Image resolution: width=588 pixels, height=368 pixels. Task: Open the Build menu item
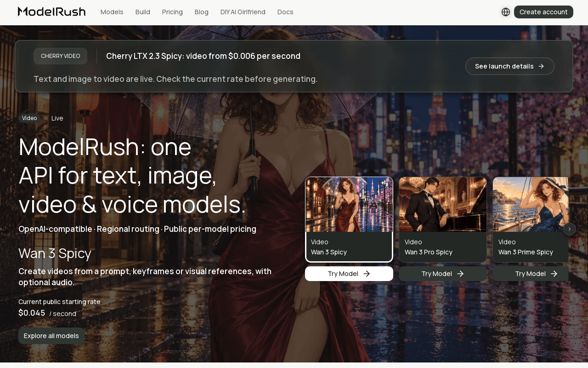[x=143, y=12]
